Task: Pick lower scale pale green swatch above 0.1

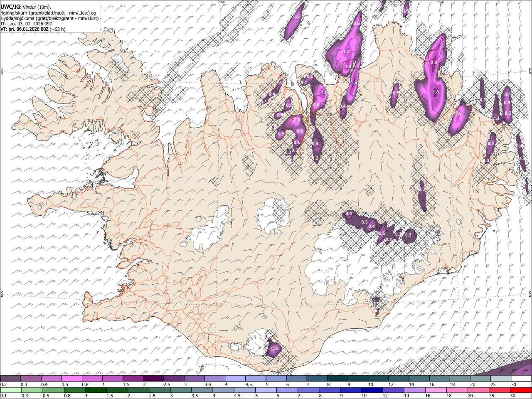Action: click(11, 390)
